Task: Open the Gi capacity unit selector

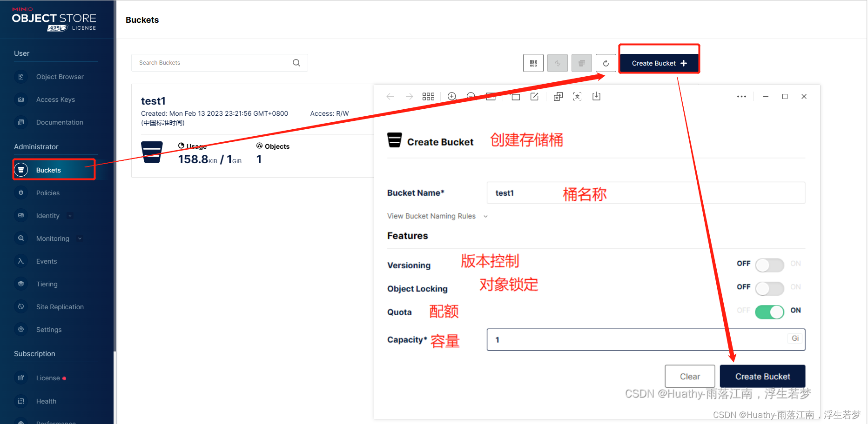Action: pos(795,338)
